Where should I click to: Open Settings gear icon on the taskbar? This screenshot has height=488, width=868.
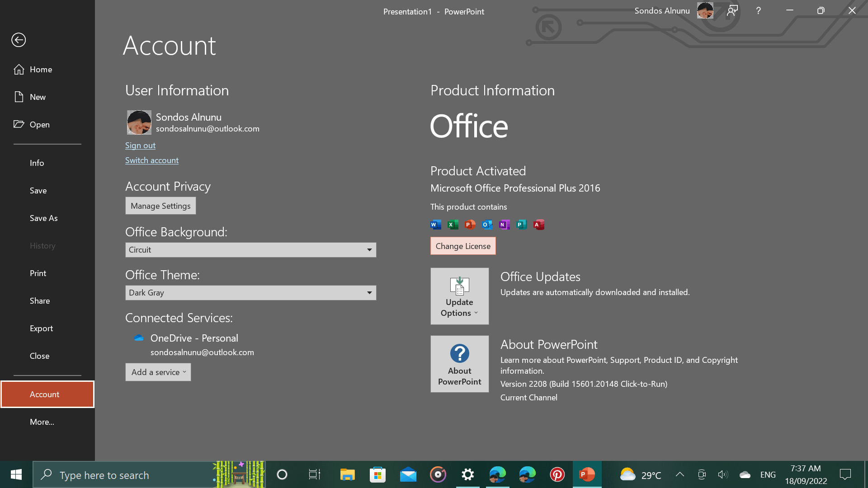pyautogui.click(x=468, y=474)
